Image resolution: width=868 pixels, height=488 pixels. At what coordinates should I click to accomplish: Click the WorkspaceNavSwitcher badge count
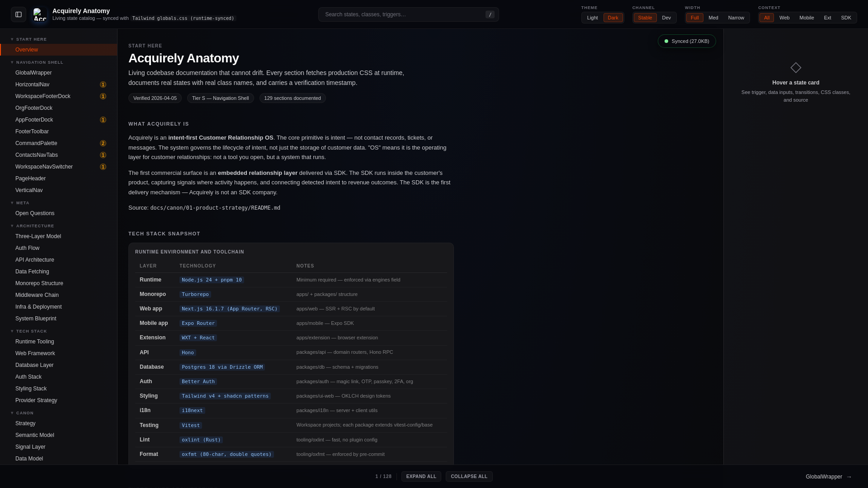coord(103,167)
